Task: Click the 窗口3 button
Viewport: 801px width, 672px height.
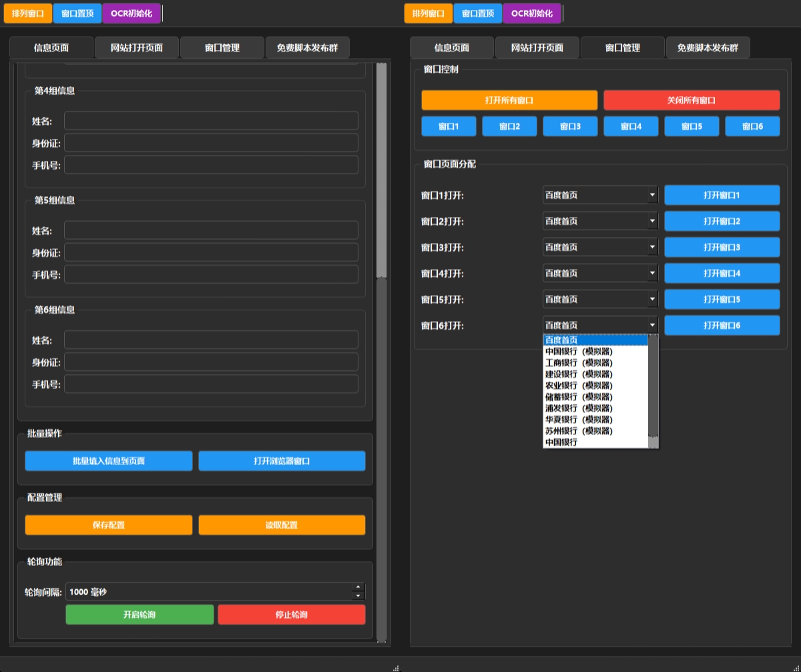Action: [570, 126]
